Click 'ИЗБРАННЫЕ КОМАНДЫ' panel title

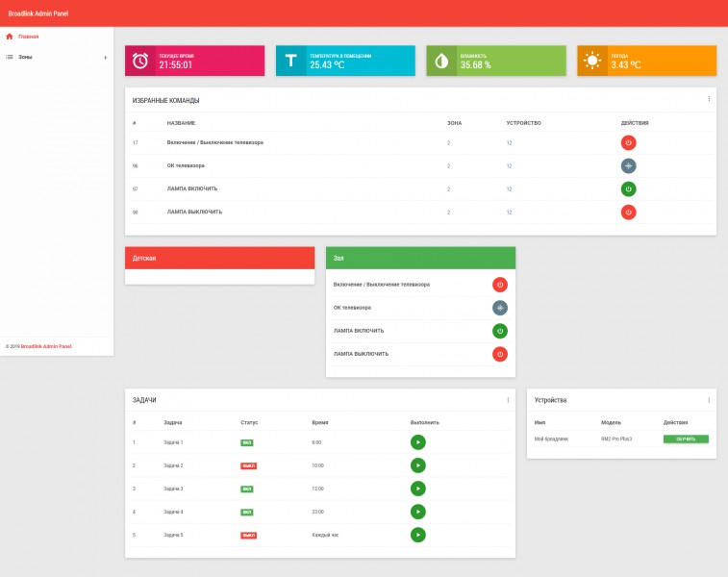pyautogui.click(x=165, y=100)
